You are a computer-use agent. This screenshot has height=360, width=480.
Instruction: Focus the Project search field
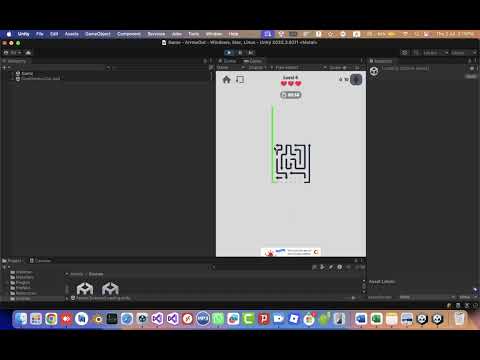[x=262, y=267]
